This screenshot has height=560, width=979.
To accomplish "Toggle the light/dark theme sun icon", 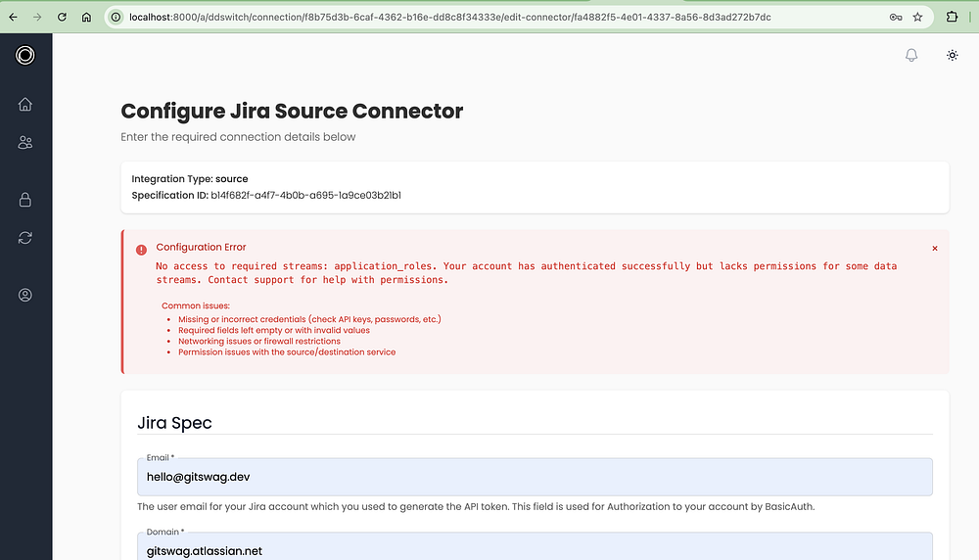I will [953, 56].
